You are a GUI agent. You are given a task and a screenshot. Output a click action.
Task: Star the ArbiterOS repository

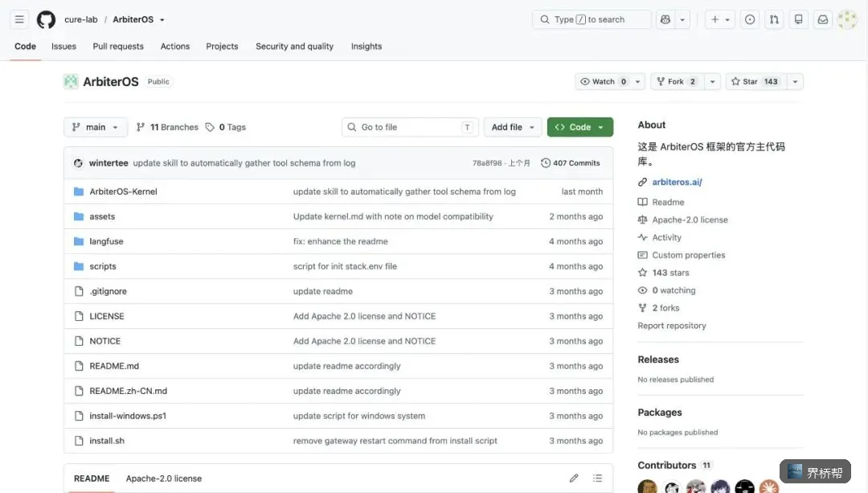point(756,81)
